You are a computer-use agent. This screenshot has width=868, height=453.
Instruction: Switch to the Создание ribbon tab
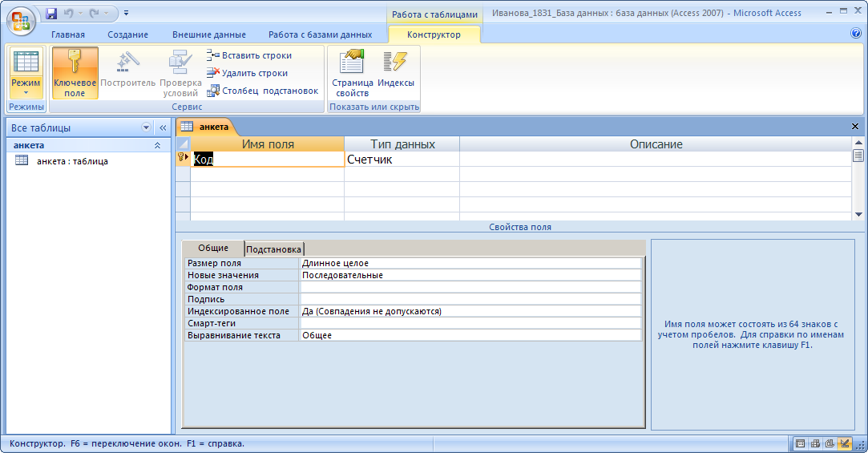coord(128,34)
